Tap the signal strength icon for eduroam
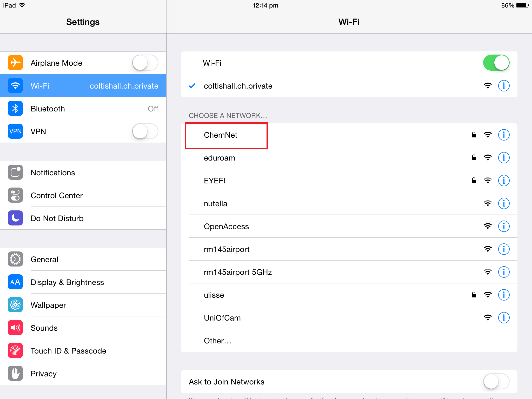This screenshot has width=532, height=399. click(488, 158)
